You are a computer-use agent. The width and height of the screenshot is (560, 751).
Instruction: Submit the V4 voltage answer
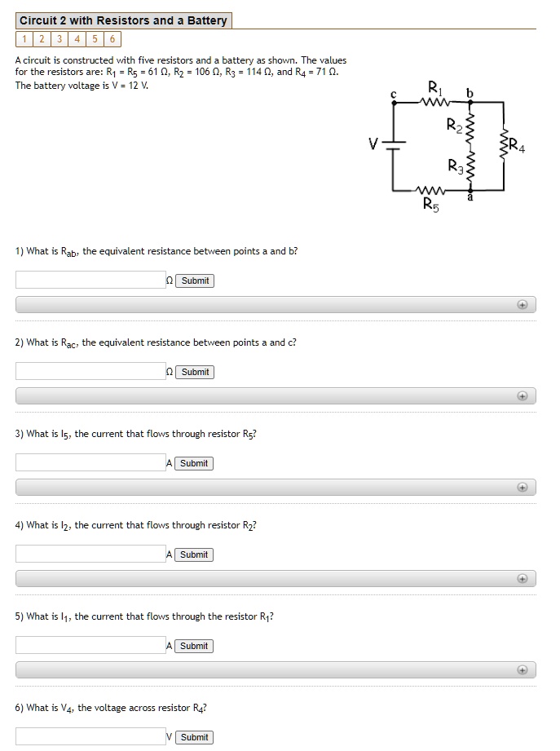pos(194,737)
